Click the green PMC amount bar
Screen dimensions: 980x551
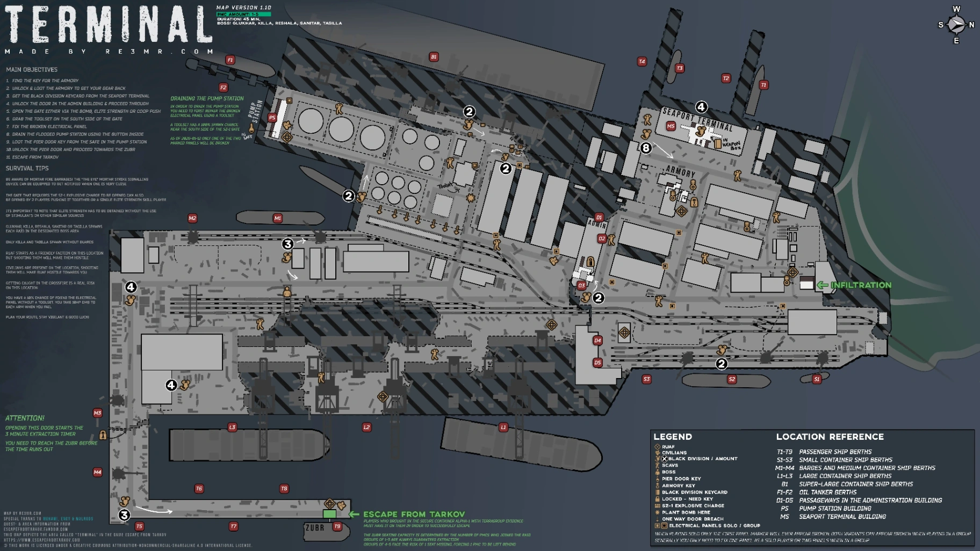tap(243, 14)
